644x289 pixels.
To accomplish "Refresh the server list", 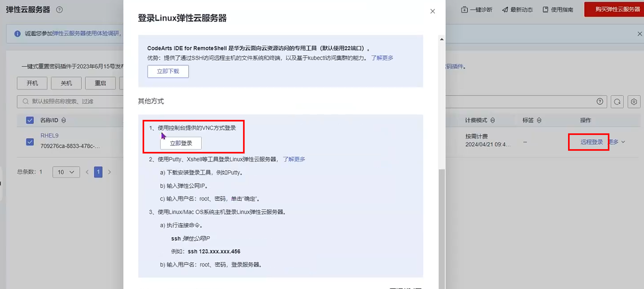I will coord(617,102).
